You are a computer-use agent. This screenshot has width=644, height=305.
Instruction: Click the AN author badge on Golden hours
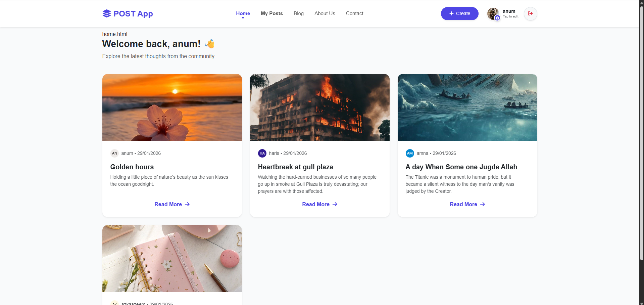click(x=114, y=153)
